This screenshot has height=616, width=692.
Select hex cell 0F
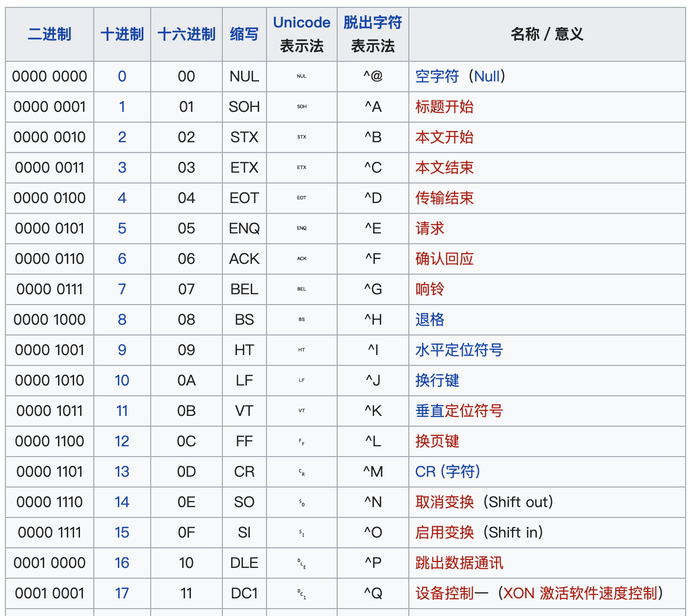pos(186,533)
